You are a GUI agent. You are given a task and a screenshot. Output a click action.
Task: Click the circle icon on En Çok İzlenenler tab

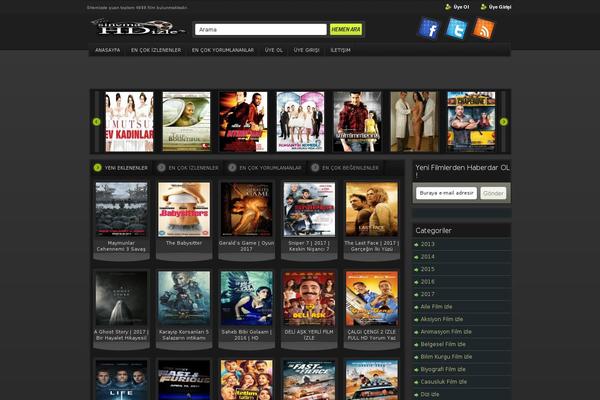[x=161, y=168]
